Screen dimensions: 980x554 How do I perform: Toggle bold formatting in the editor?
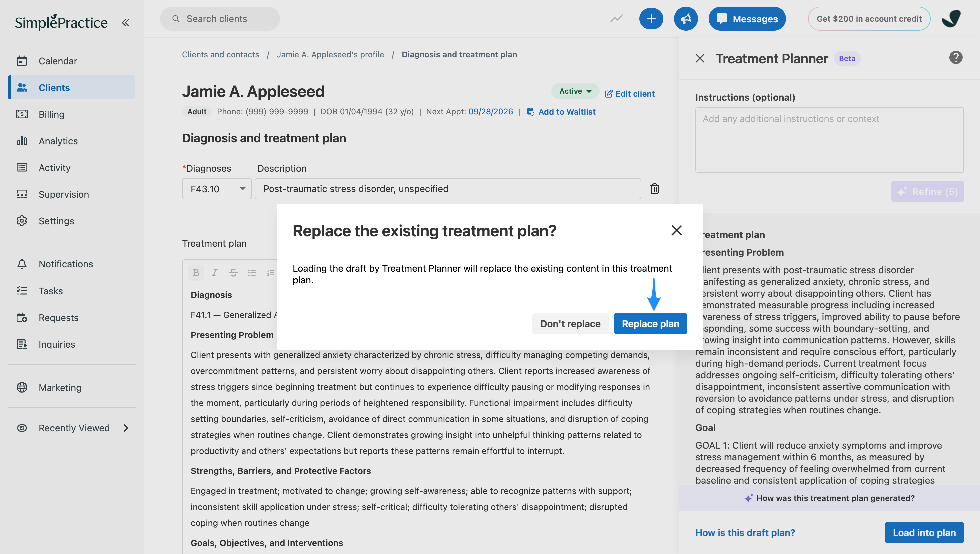pyautogui.click(x=196, y=272)
